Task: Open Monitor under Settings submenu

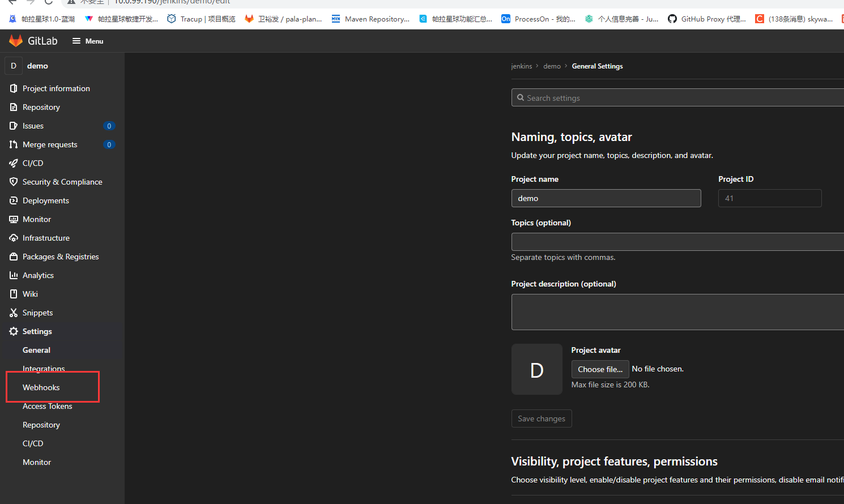Action: pos(37,462)
